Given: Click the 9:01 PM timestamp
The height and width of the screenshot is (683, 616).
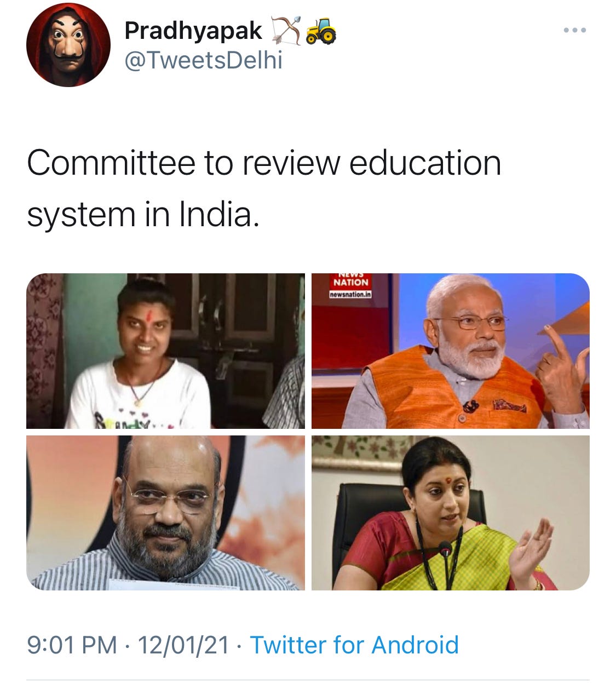Looking at the screenshot, I should [72, 645].
